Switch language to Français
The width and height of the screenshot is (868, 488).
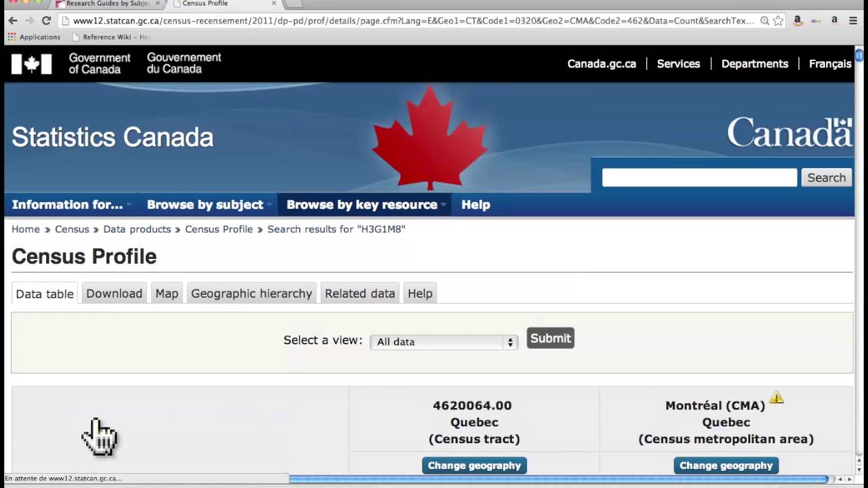(830, 64)
